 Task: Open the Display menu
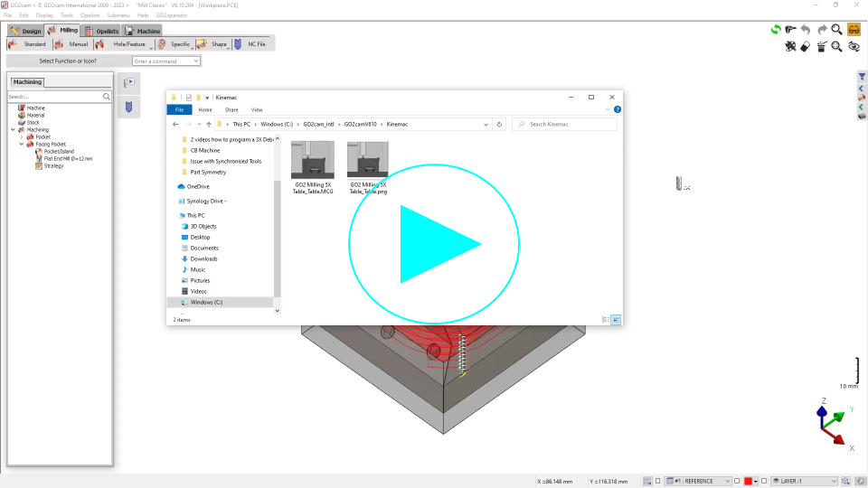[x=44, y=15]
